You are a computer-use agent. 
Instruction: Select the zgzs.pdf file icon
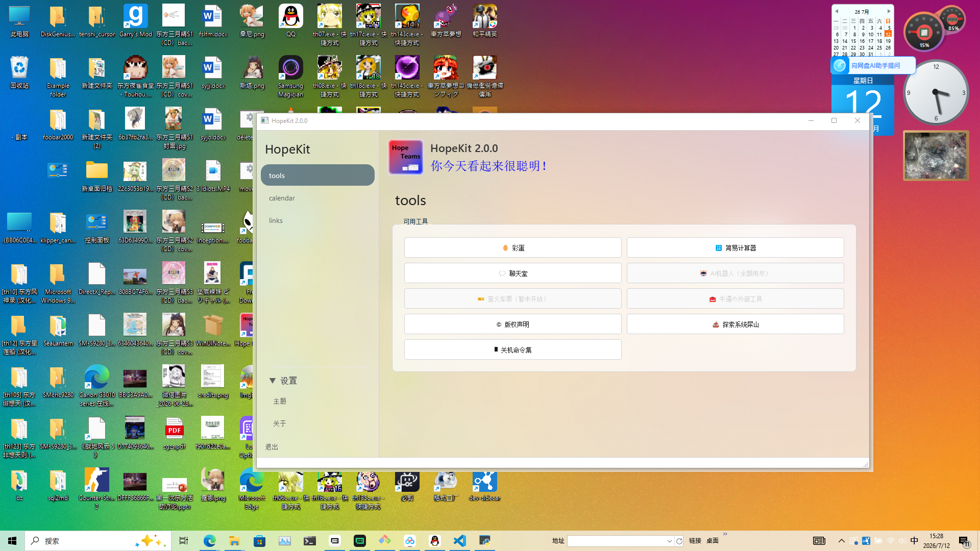(x=174, y=434)
